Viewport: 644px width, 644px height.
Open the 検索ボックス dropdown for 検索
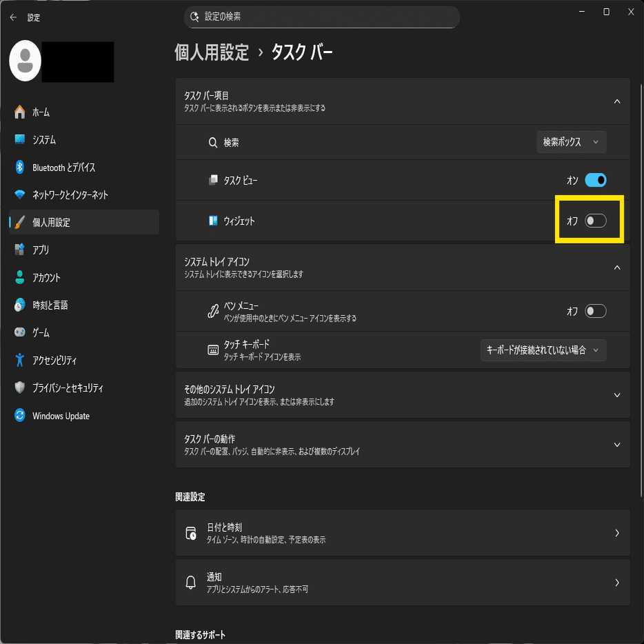point(571,142)
